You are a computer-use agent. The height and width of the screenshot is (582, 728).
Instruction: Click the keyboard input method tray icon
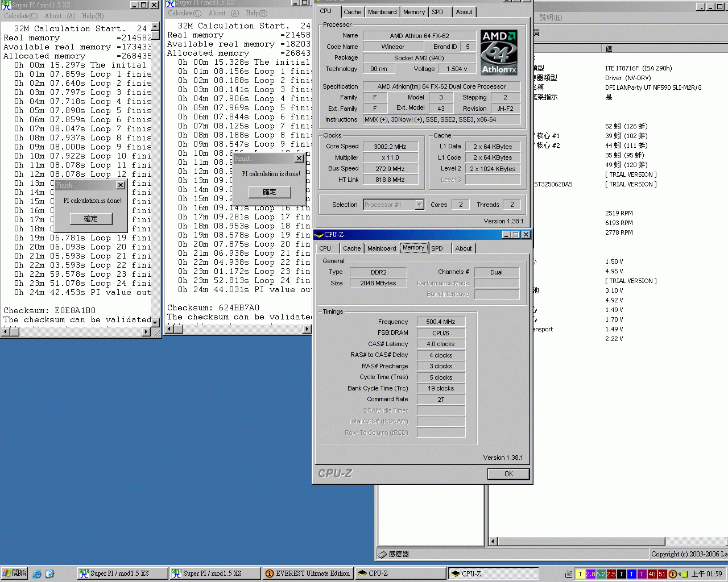[x=569, y=574]
